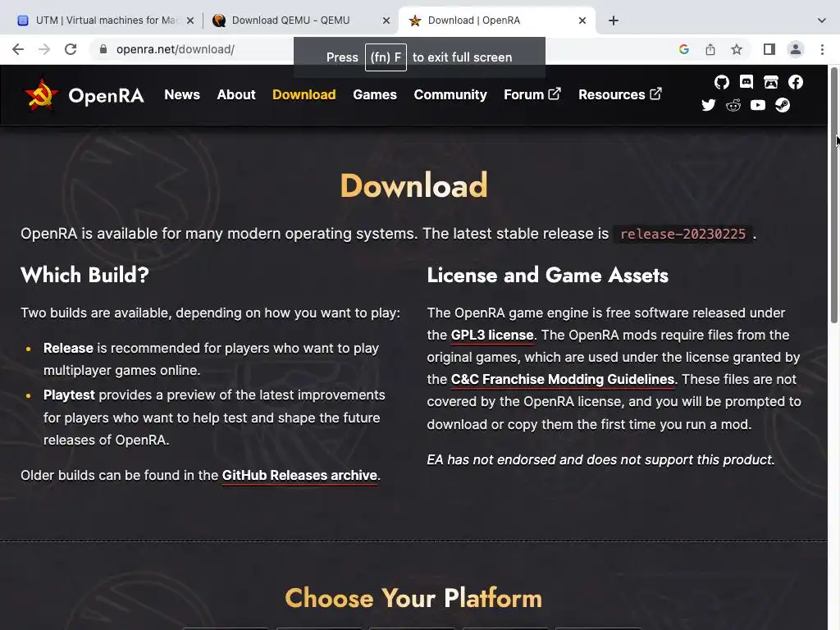This screenshot has height=630, width=840.
Task: Click the share page icon
Action: point(710,49)
